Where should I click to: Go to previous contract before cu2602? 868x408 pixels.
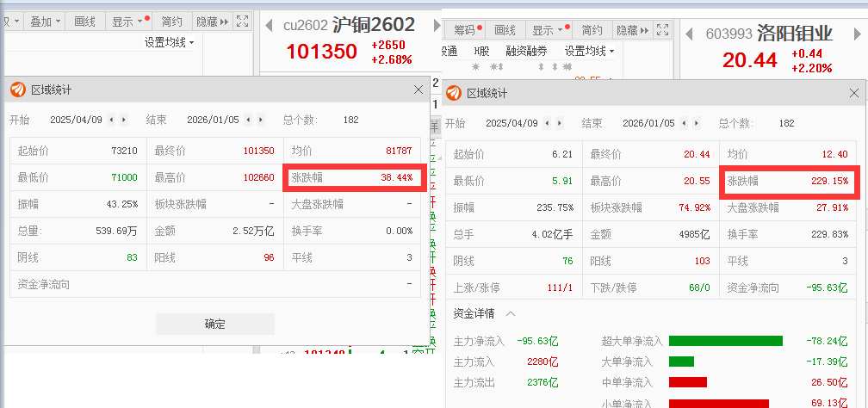pos(269,26)
